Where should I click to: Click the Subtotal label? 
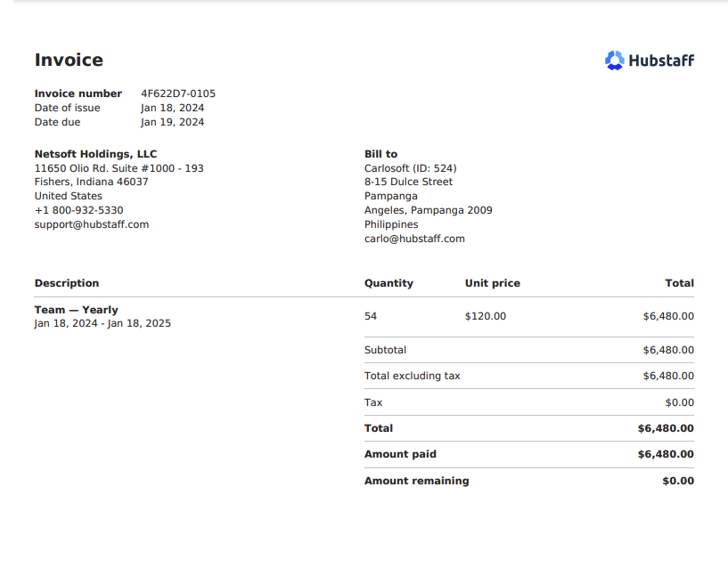coord(385,350)
